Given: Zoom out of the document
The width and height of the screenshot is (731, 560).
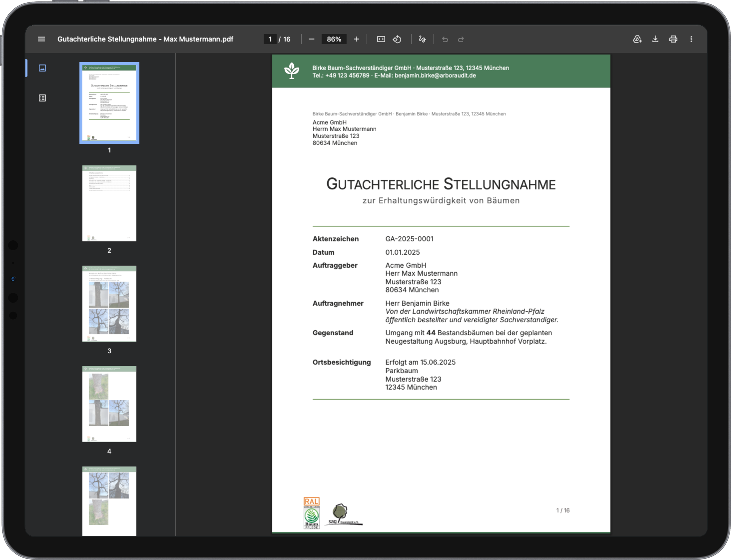Looking at the screenshot, I should pyautogui.click(x=311, y=39).
